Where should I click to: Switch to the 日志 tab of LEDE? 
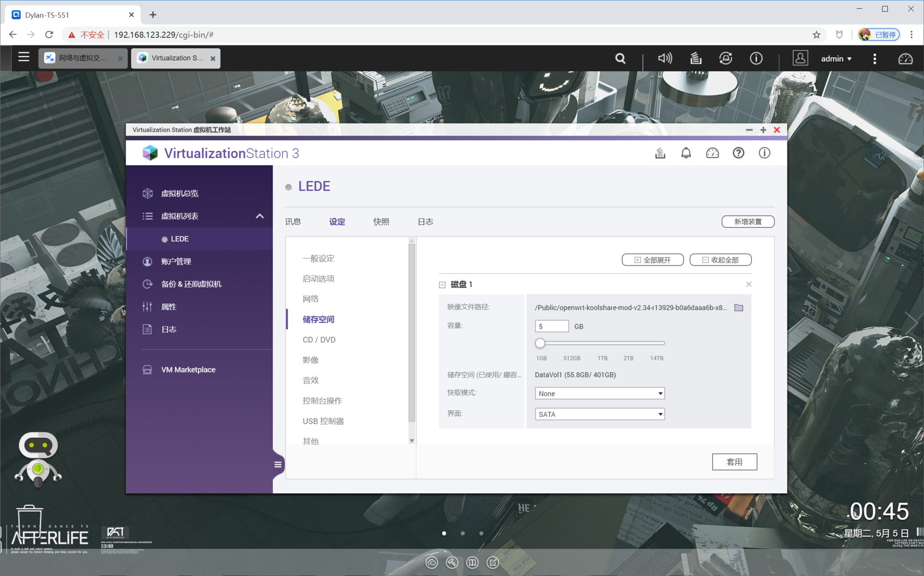pos(425,222)
